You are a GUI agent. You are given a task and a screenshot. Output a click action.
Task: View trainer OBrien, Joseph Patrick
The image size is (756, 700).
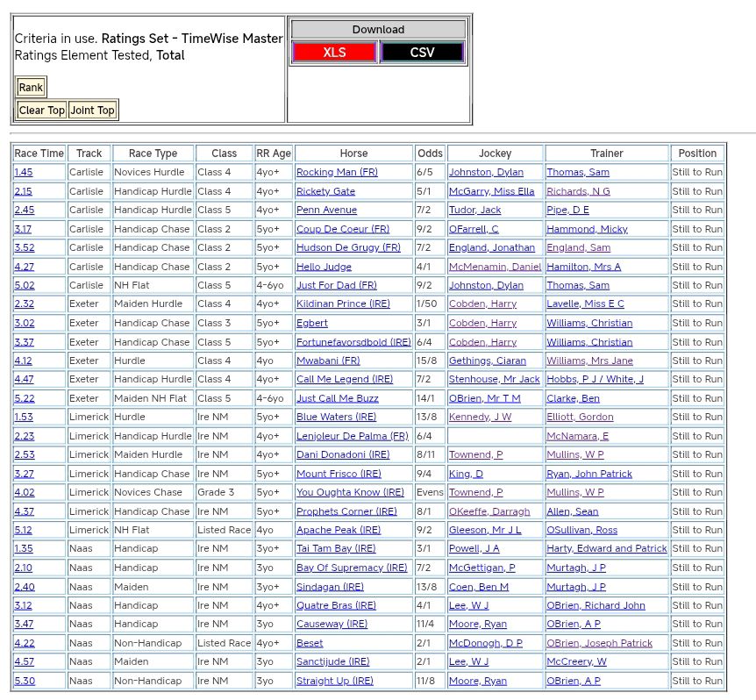pos(599,643)
